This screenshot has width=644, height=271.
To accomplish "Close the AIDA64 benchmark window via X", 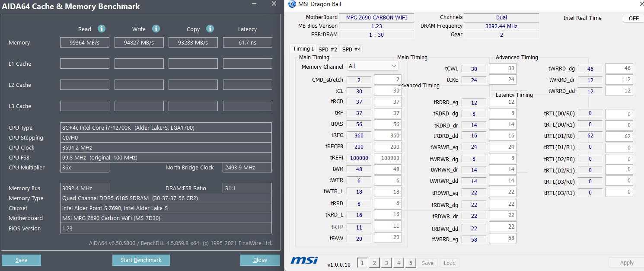I will pyautogui.click(x=274, y=3).
